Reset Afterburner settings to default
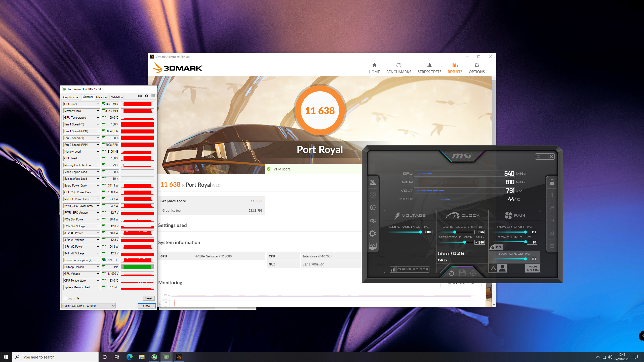 [451, 273]
